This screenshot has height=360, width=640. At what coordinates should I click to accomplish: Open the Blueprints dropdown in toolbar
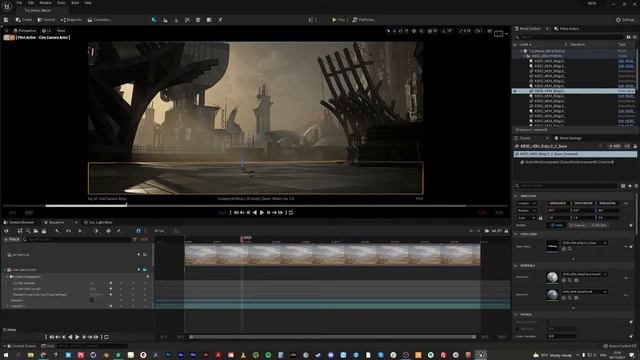(71, 20)
